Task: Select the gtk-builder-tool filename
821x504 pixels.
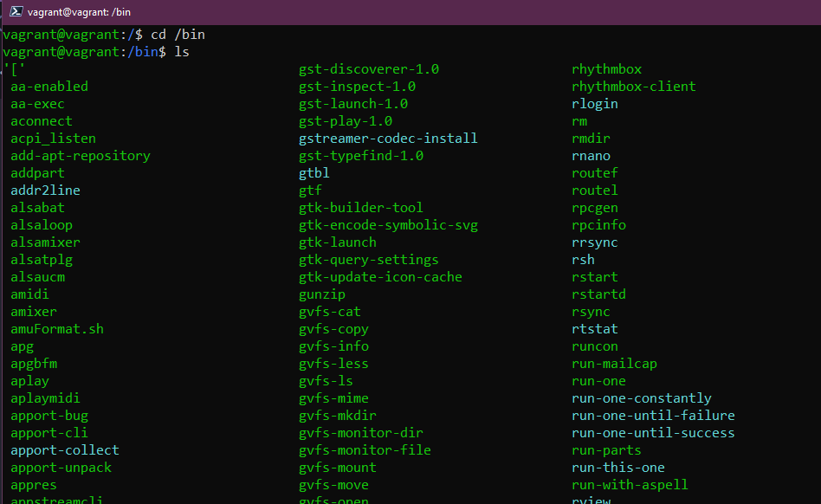Action: pos(360,207)
